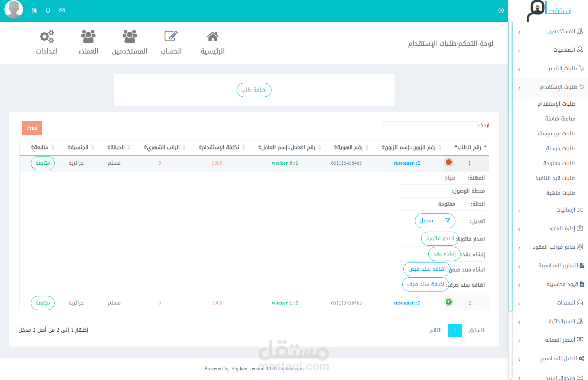The image size is (588, 380).
Task: Expand قيود محاسبية sidebar menu
Action: point(551,284)
